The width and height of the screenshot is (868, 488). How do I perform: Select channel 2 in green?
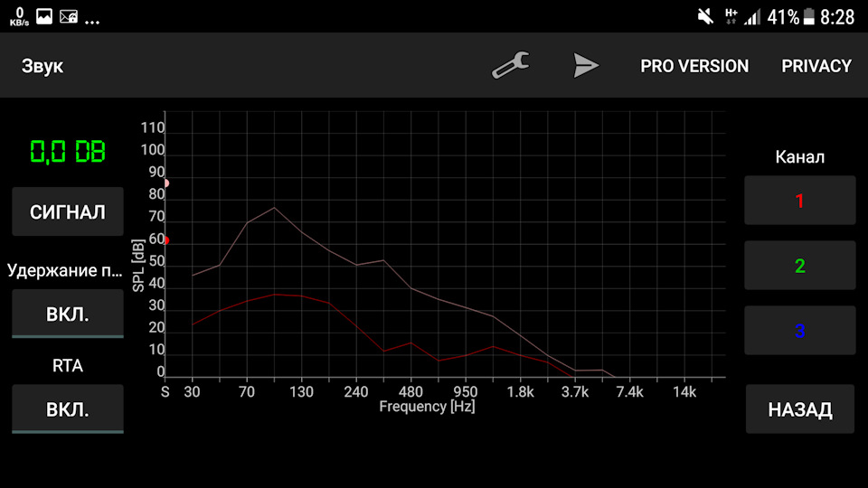coord(800,266)
